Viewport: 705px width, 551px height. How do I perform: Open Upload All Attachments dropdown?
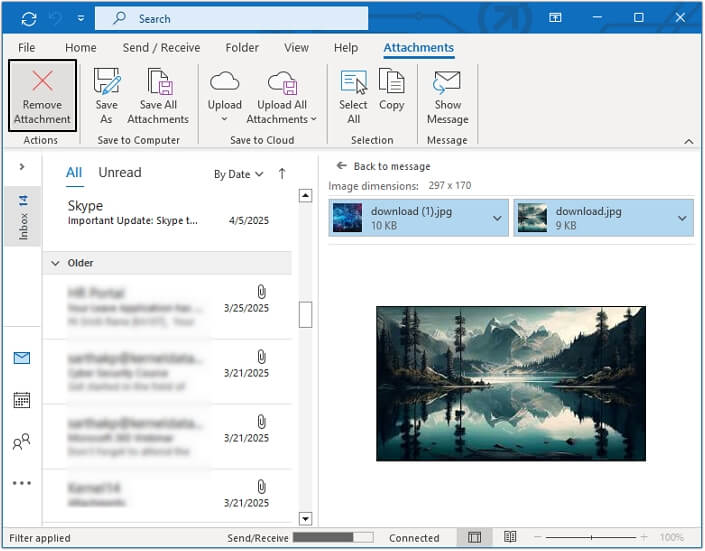pyautogui.click(x=281, y=96)
